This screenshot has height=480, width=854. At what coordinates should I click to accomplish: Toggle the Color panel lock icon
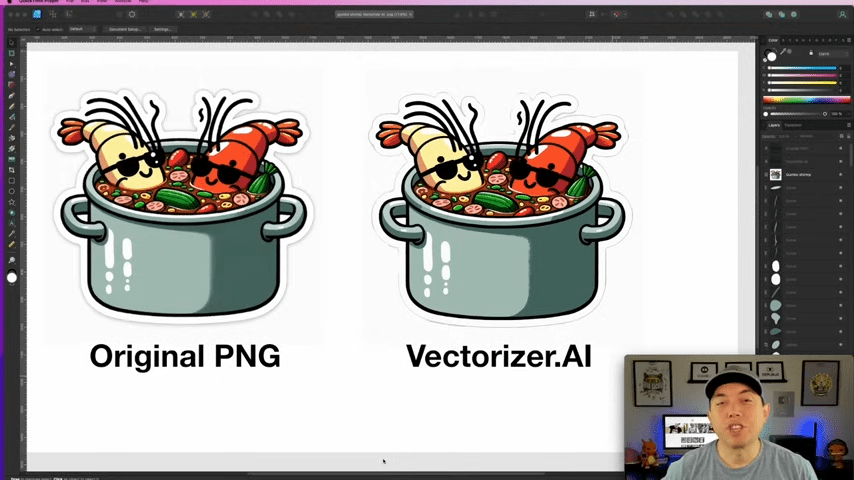click(811, 53)
